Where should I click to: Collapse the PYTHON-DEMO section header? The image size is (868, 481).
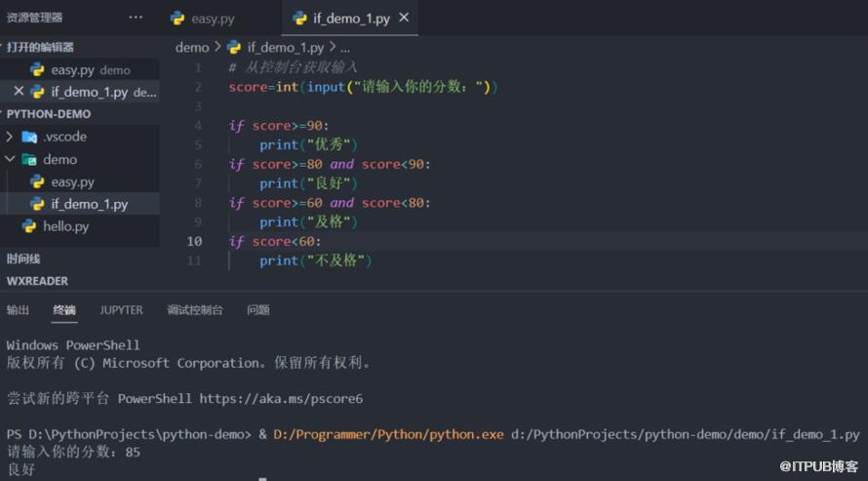[x=48, y=114]
